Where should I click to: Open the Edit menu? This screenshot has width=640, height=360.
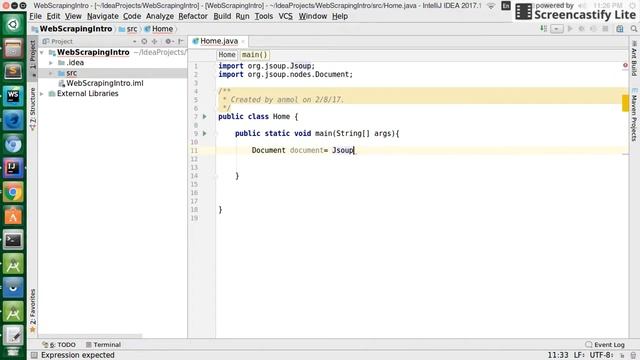pos(53,16)
